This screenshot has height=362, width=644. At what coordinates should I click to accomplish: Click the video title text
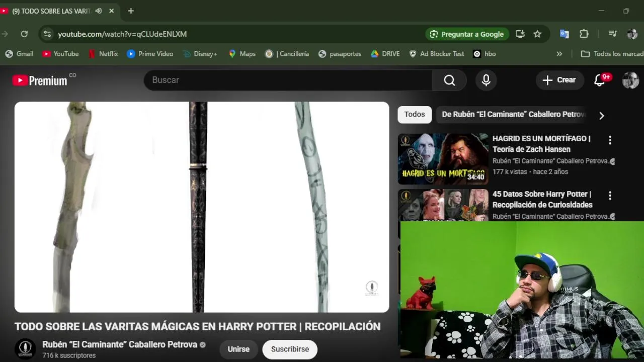[x=197, y=327]
